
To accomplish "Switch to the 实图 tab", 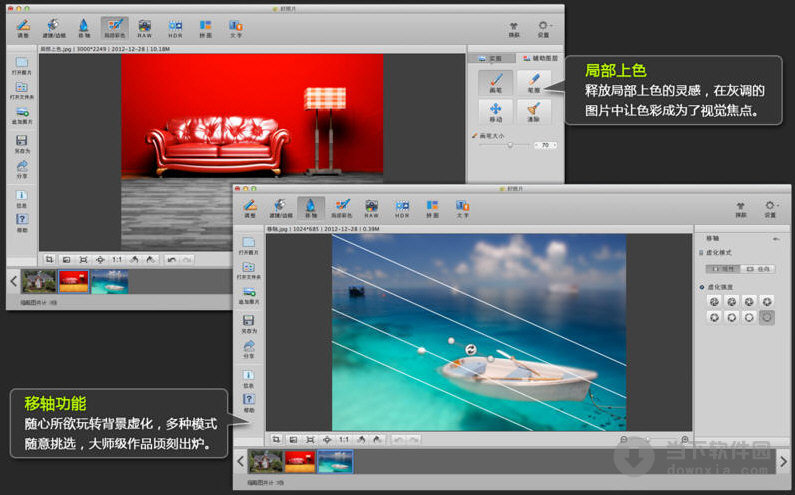I will [492, 58].
